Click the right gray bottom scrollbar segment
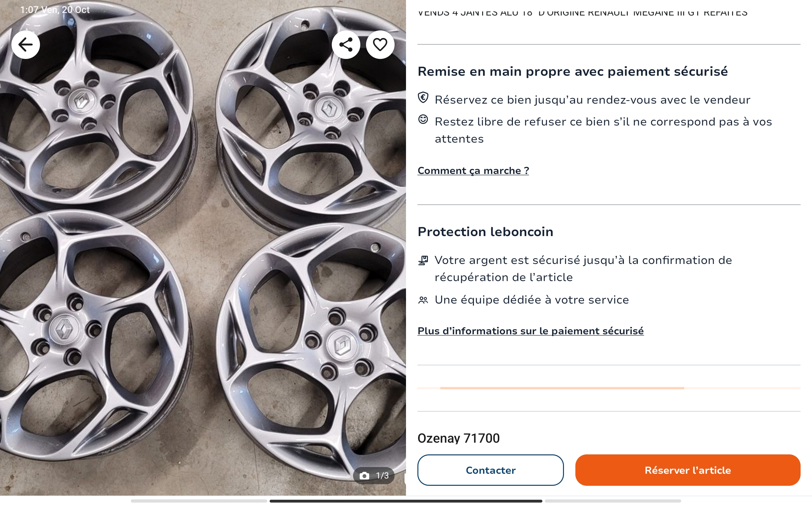 pyautogui.click(x=613, y=501)
